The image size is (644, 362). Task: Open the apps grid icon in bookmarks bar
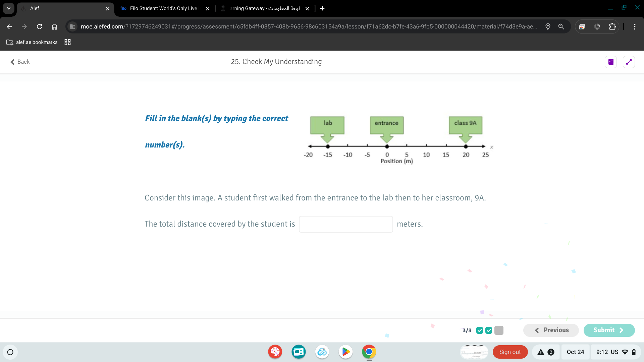[x=67, y=42]
